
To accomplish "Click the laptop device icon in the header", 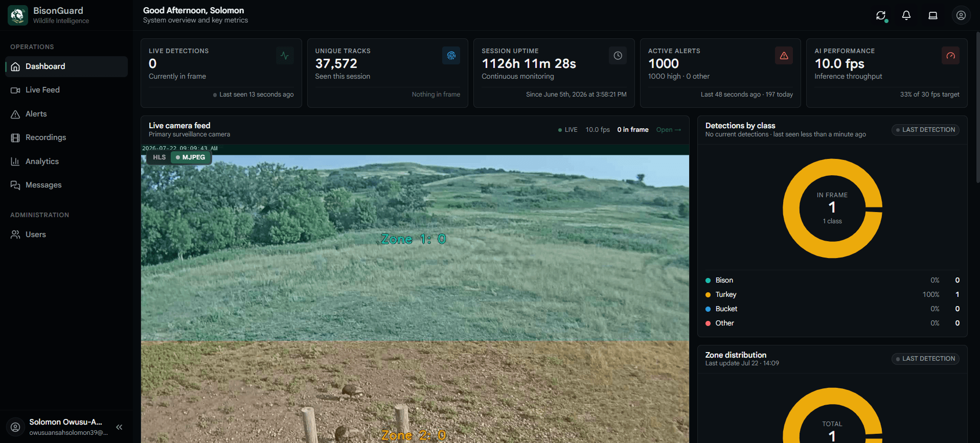I will pos(933,15).
